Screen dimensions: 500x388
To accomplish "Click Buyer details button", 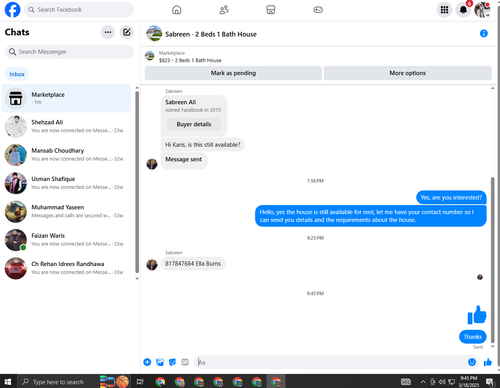I will pyautogui.click(x=194, y=124).
